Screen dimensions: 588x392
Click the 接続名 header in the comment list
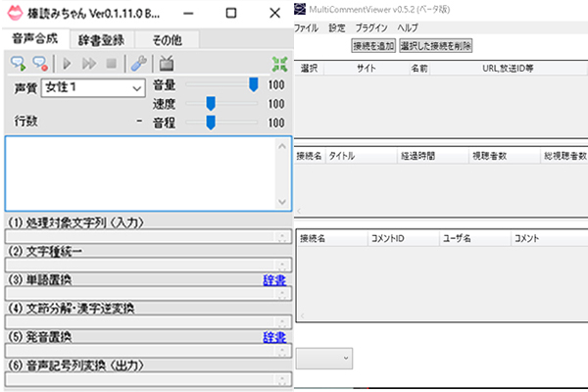click(x=332, y=238)
